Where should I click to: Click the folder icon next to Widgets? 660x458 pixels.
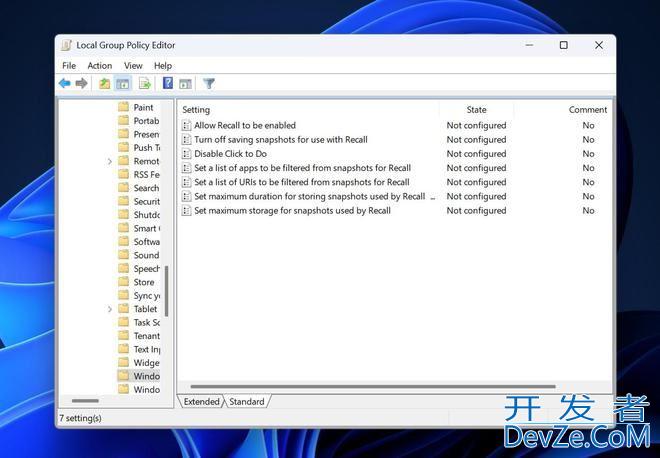tap(123, 362)
